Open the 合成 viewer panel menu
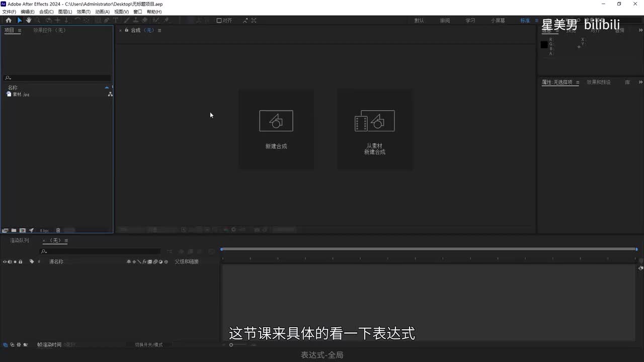644x362 pixels. [x=159, y=30]
